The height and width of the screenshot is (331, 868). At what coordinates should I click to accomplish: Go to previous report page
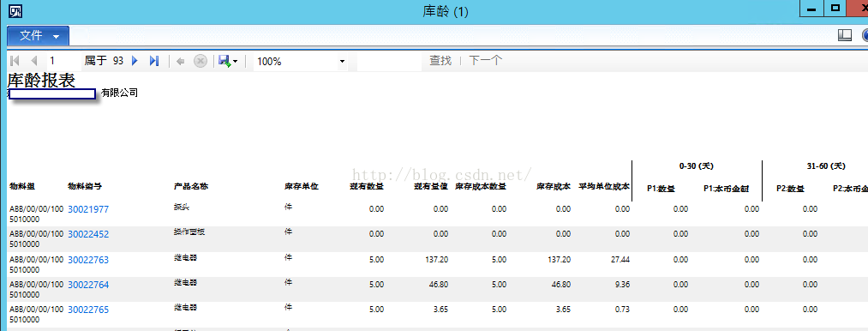tap(33, 61)
